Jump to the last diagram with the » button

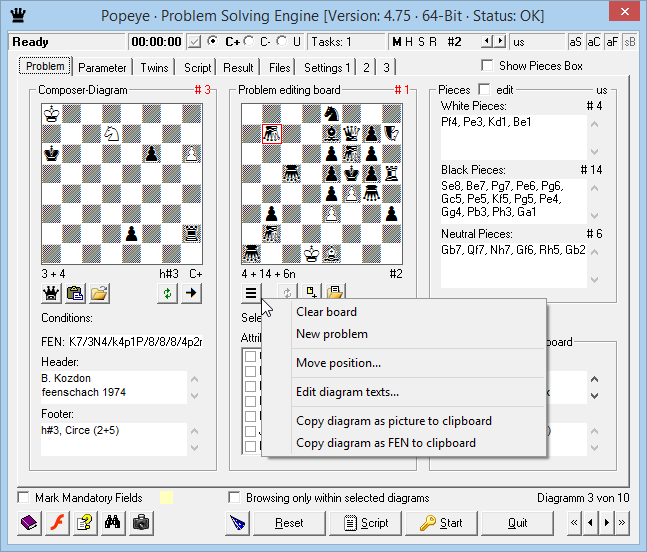[622, 523]
